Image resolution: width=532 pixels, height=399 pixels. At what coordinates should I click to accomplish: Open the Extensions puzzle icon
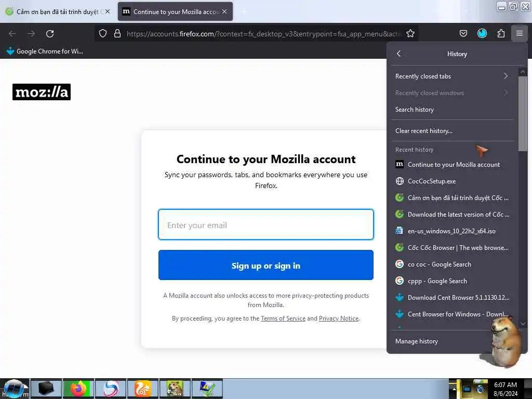501,34
